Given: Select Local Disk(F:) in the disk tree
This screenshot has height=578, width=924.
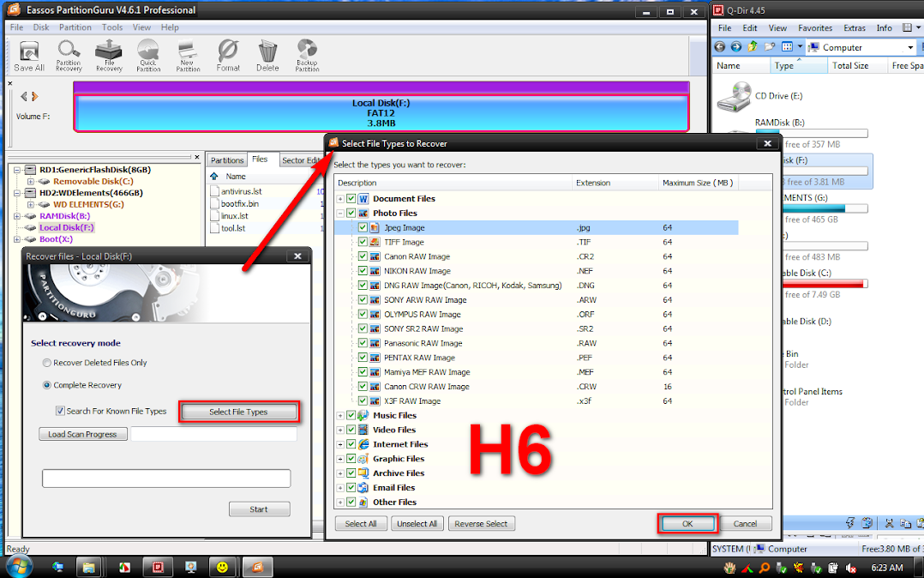Looking at the screenshot, I should pyautogui.click(x=67, y=227).
